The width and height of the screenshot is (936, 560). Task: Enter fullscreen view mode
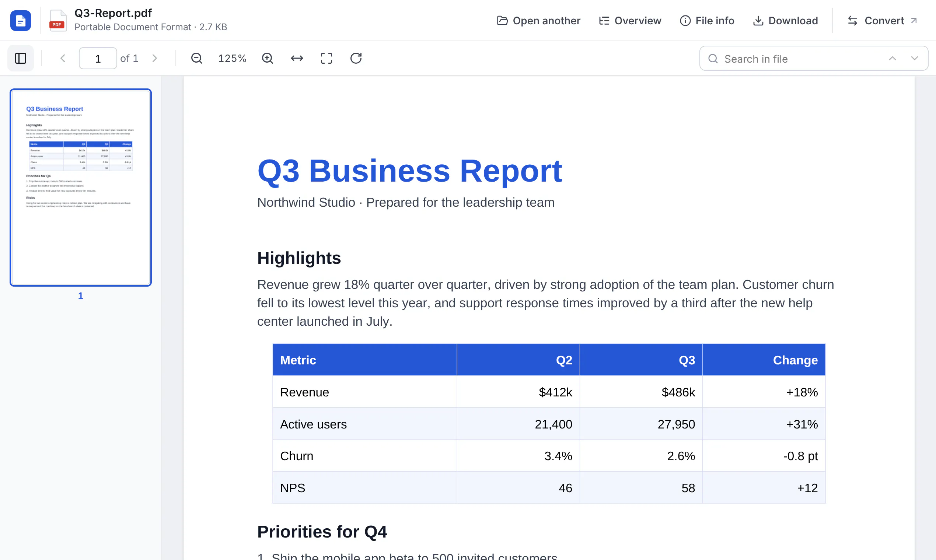(x=326, y=58)
